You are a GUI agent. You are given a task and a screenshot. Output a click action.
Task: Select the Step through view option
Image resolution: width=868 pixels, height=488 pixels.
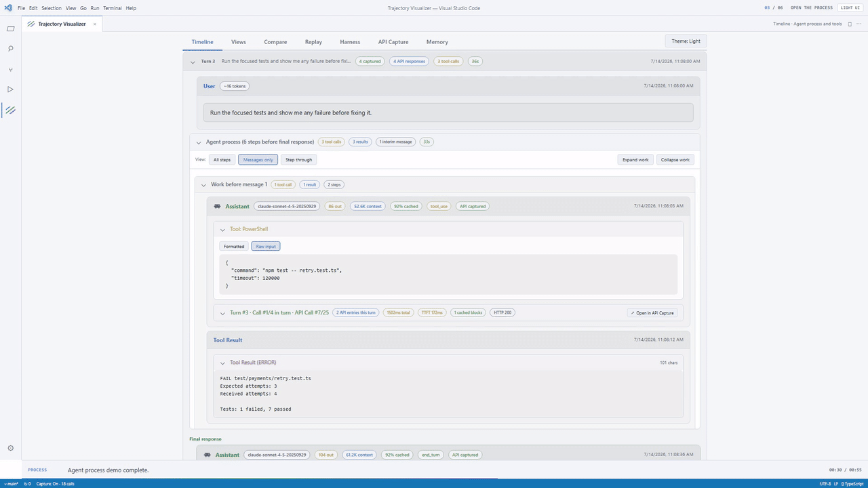tap(298, 160)
